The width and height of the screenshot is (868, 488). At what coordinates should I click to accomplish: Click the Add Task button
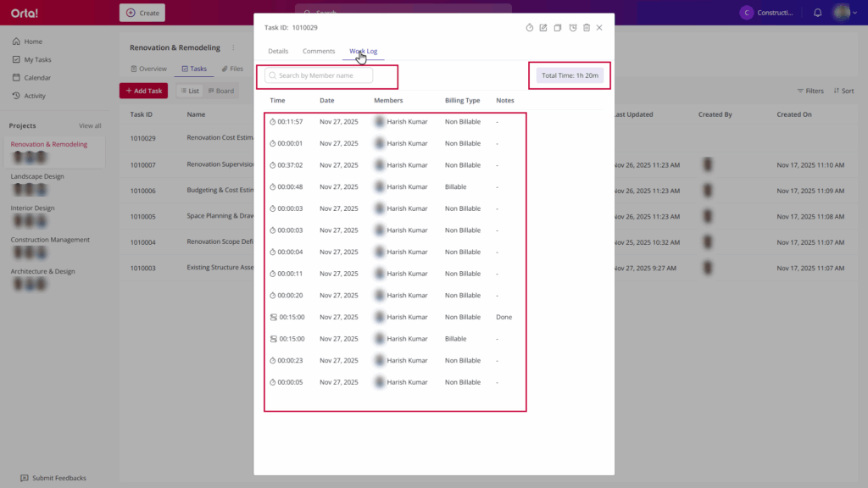(143, 91)
